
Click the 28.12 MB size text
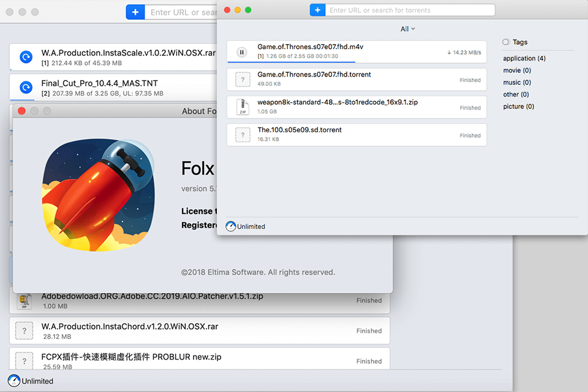click(57, 336)
